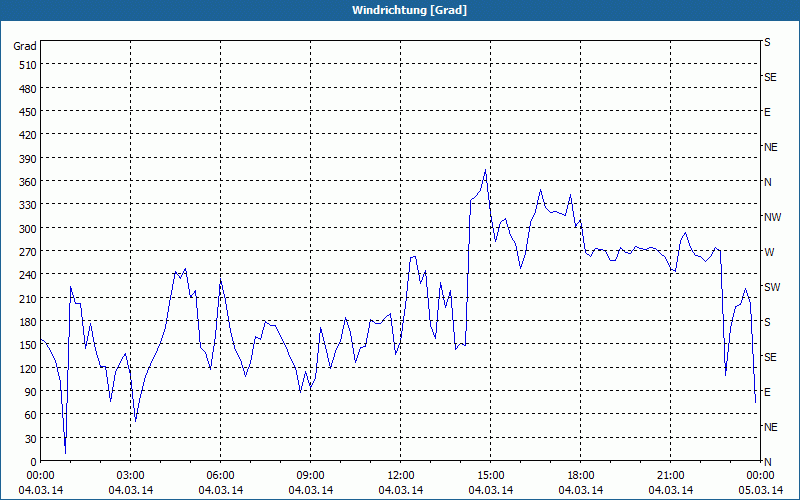Click the lower SE compass label near 135
Image resolution: width=800 pixels, height=500 pixels.
click(x=770, y=357)
